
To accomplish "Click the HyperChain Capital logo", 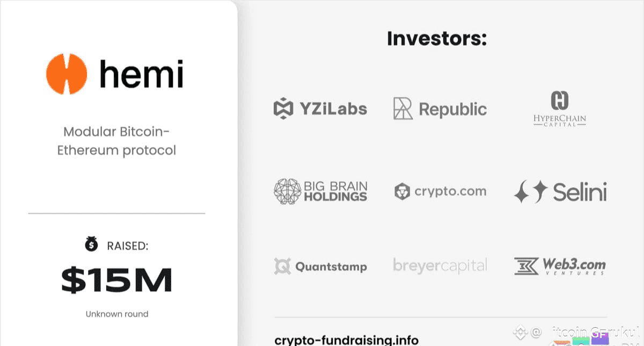I will [560, 110].
